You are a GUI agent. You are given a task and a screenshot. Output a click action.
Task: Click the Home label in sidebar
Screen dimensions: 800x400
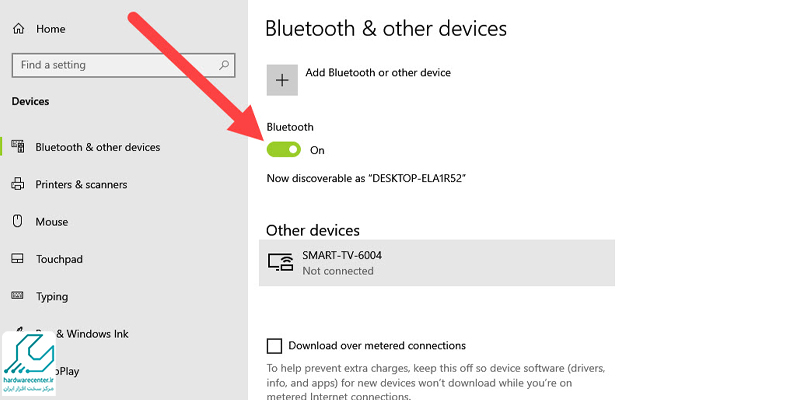tap(51, 29)
